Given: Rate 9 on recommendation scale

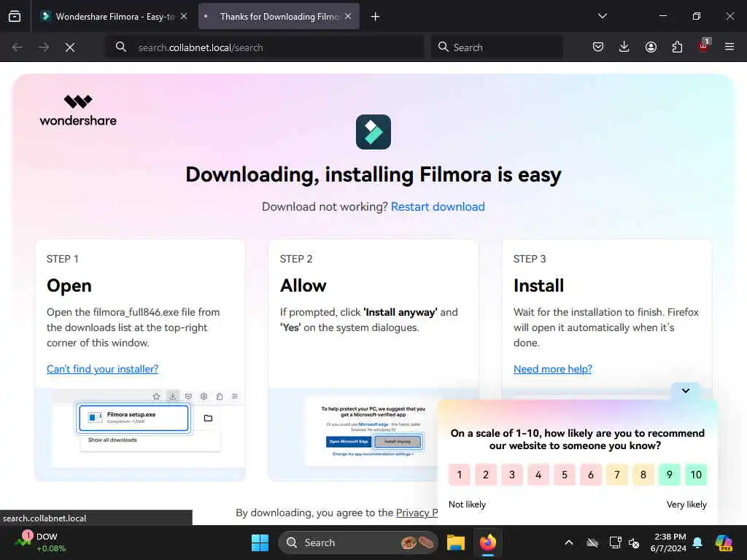Looking at the screenshot, I should (670, 475).
